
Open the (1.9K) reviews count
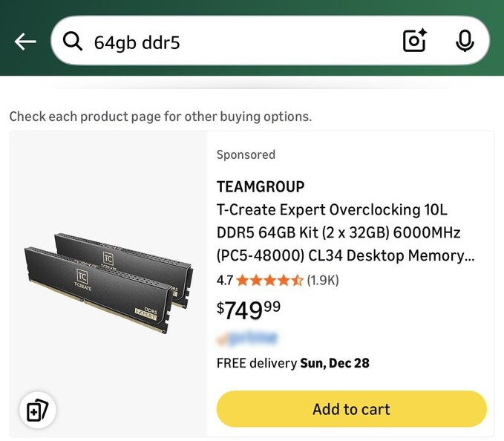point(323,281)
